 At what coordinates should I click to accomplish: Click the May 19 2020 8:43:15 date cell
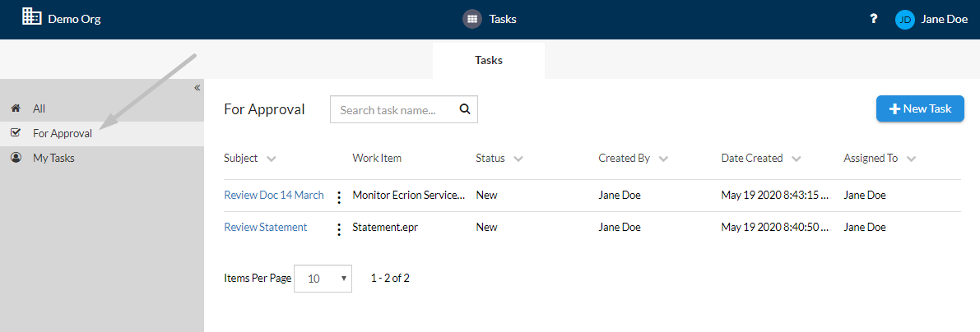(775, 195)
